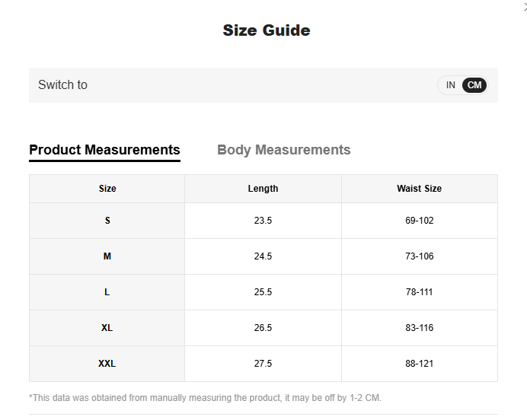
Task: Click the Waist Size column header
Action: pyautogui.click(x=419, y=189)
